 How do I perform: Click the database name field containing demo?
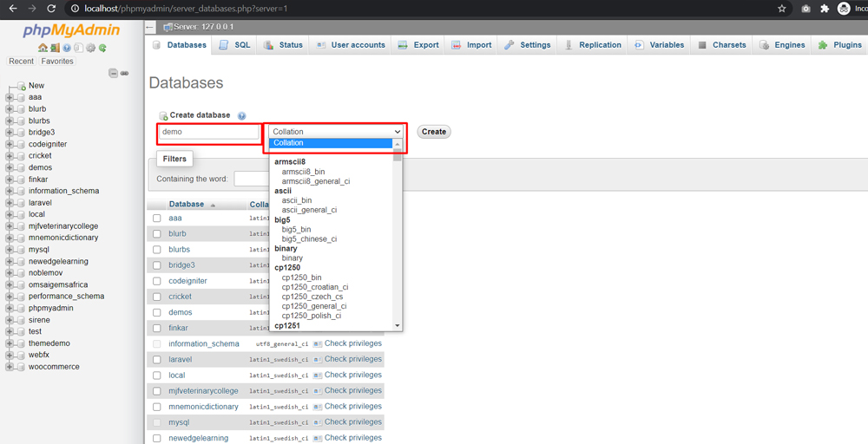coord(208,132)
